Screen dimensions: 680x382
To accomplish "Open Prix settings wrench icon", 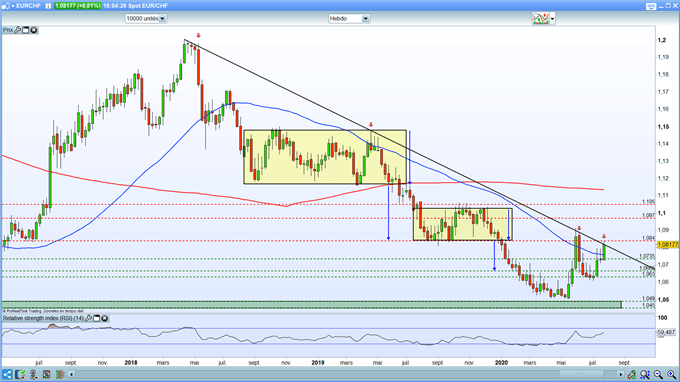I will tap(18, 30).
